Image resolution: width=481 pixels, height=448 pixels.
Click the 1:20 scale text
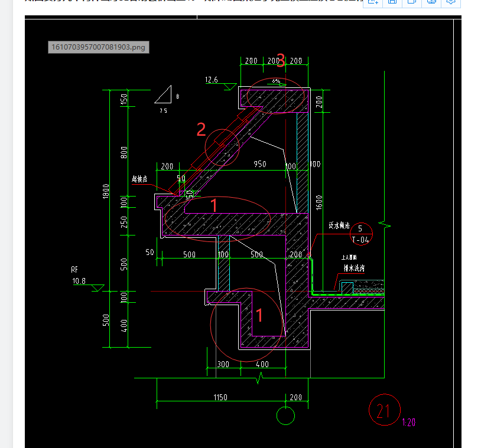408,423
